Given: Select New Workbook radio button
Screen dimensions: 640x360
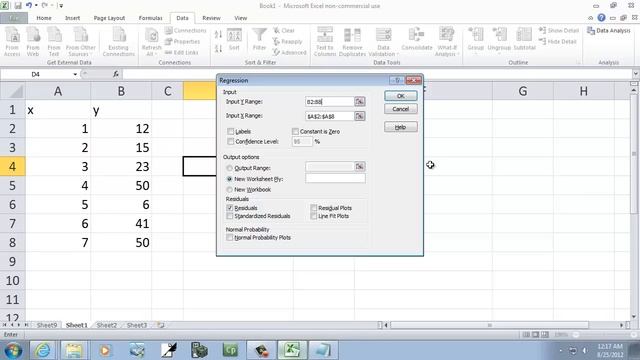Looking at the screenshot, I should [x=229, y=189].
